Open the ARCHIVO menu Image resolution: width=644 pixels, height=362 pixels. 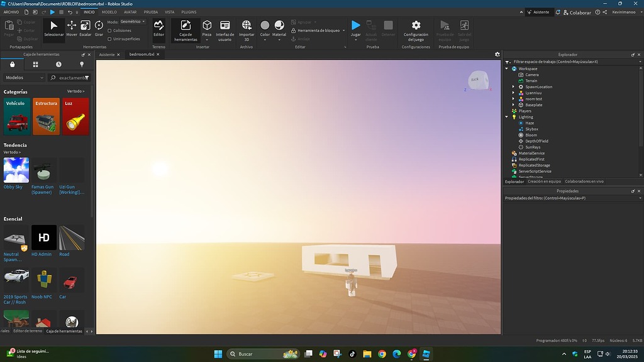pos(11,12)
